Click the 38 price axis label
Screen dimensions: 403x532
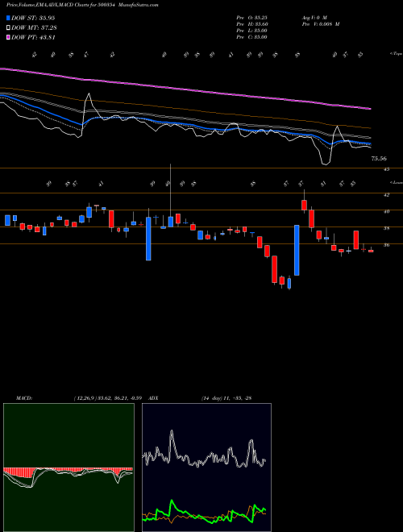click(386, 228)
